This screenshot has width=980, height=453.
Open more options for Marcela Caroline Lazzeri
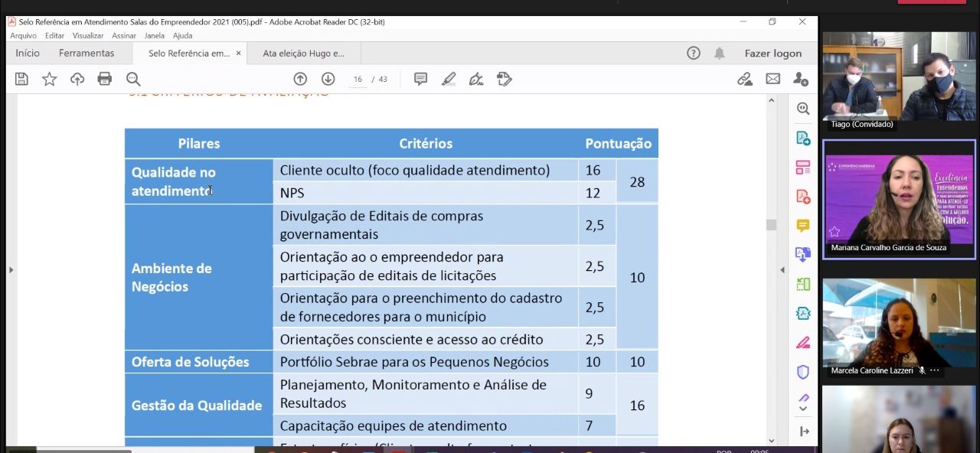935,370
